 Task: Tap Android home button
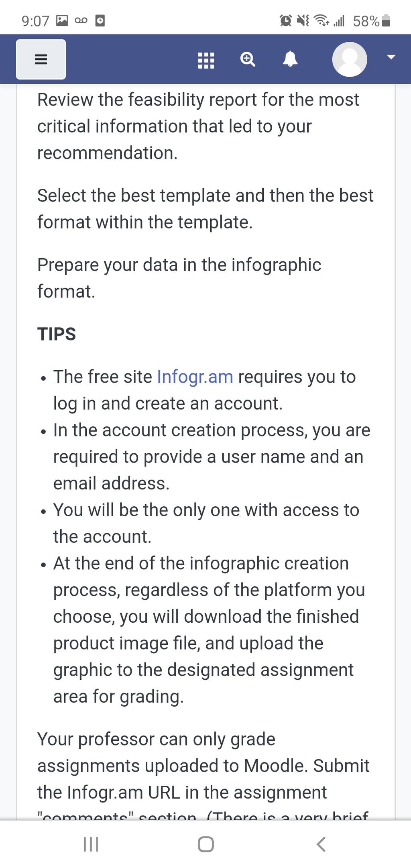tap(206, 844)
